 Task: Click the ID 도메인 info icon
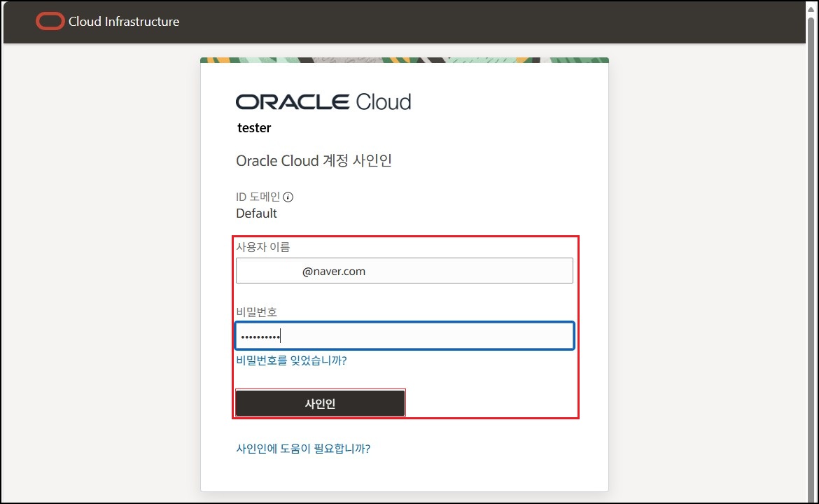pos(288,197)
